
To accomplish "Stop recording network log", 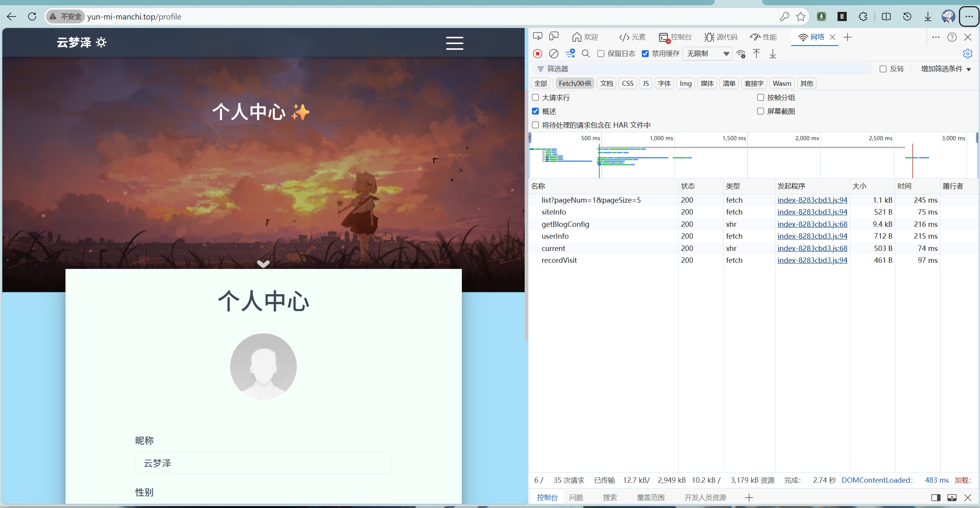I will click(x=538, y=54).
